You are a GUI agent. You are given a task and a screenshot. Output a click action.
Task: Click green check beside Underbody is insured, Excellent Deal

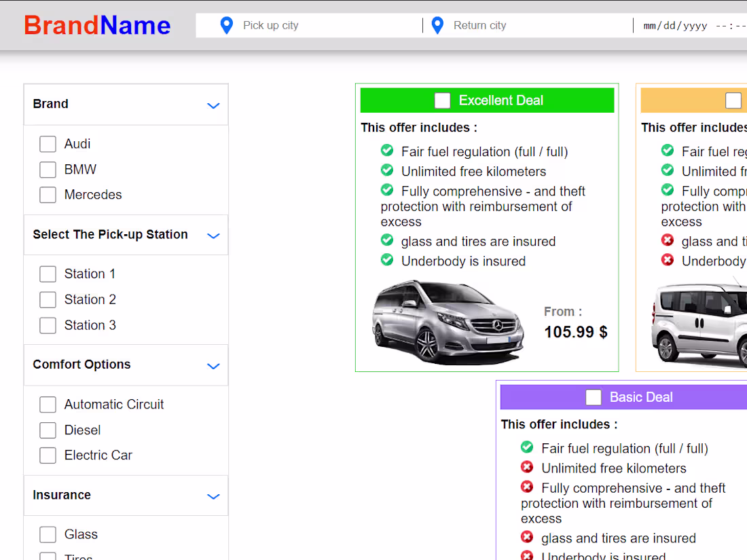pyautogui.click(x=387, y=260)
